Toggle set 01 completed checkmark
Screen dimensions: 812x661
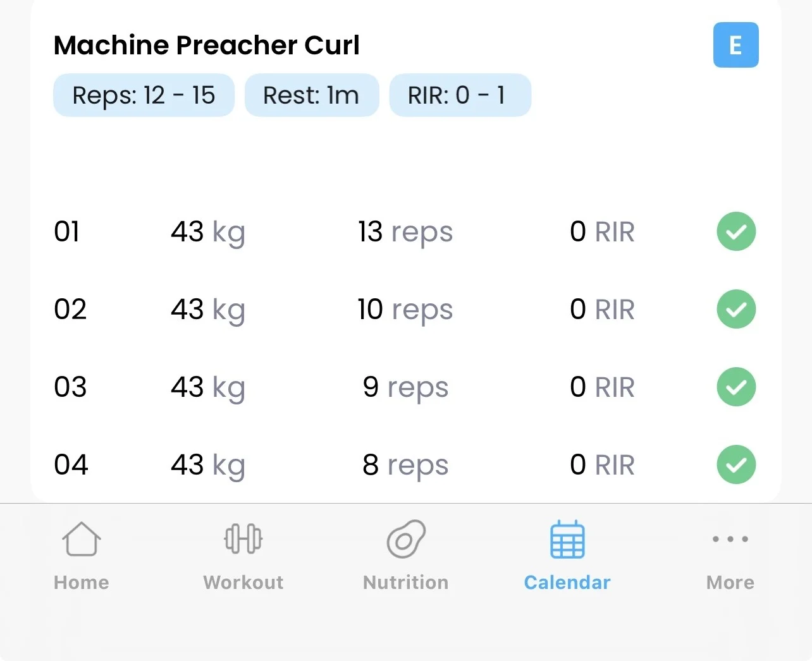pyautogui.click(x=735, y=232)
